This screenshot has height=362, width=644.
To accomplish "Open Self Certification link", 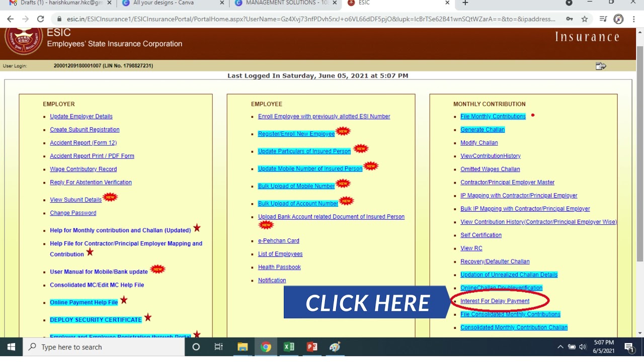I will pyautogui.click(x=481, y=235).
